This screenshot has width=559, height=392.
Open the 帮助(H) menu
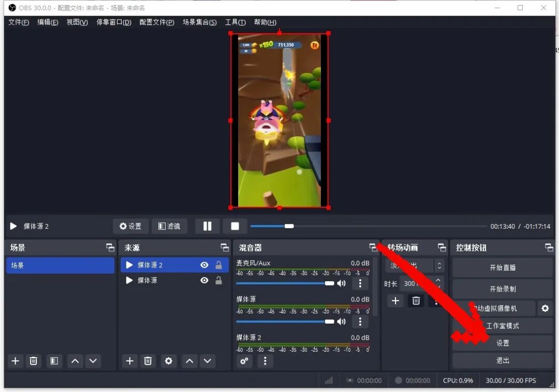(x=265, y=22)
